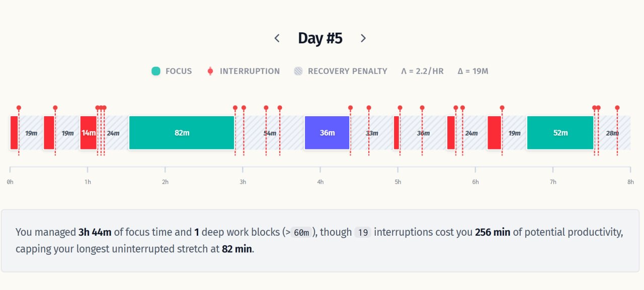Go to the next day with right chevron
The width and height of the screenshot is (644, 290).
[363, 38]
